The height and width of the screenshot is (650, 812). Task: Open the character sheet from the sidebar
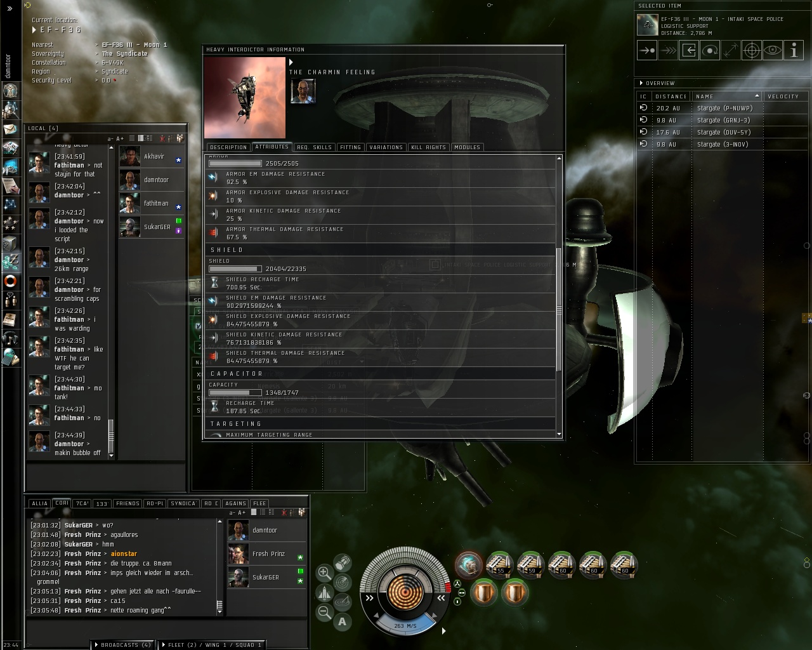tap(11, 90)
